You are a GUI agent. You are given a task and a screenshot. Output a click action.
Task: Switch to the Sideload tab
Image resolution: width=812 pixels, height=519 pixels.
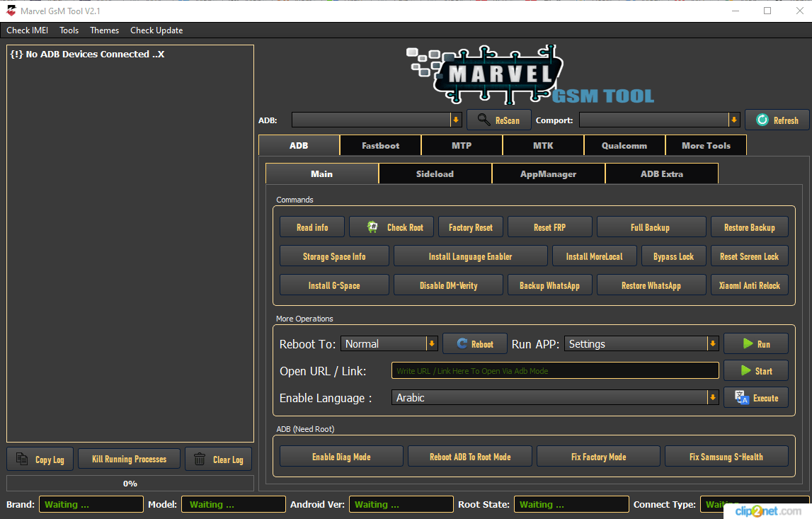click(435, 173)
